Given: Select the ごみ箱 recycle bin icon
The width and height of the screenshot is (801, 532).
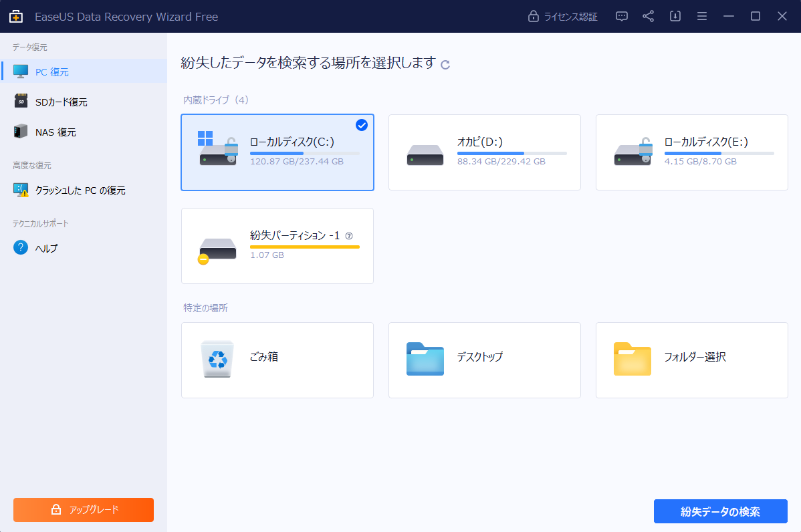Looking at the screenshot, I should (x=217, y=360).
